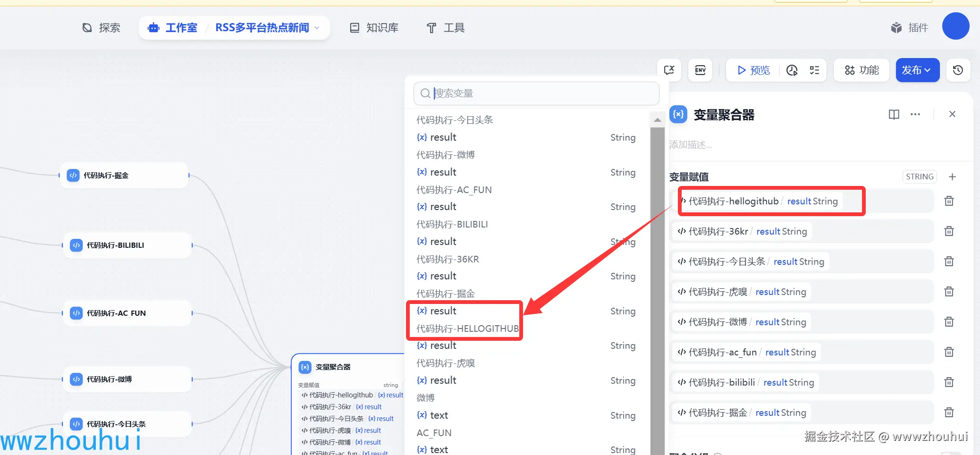Screen dimensions: 980x455
Task: Select the 变量聚合器 canvas node
Action: pyautogui.click(x=348, y=404)
